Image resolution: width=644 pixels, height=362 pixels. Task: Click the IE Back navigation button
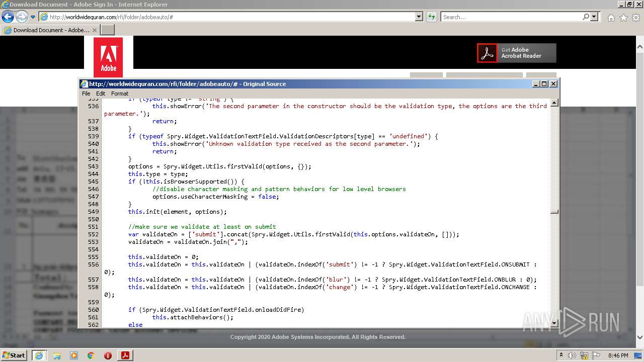pyautogui.click(x=8, y=17)
